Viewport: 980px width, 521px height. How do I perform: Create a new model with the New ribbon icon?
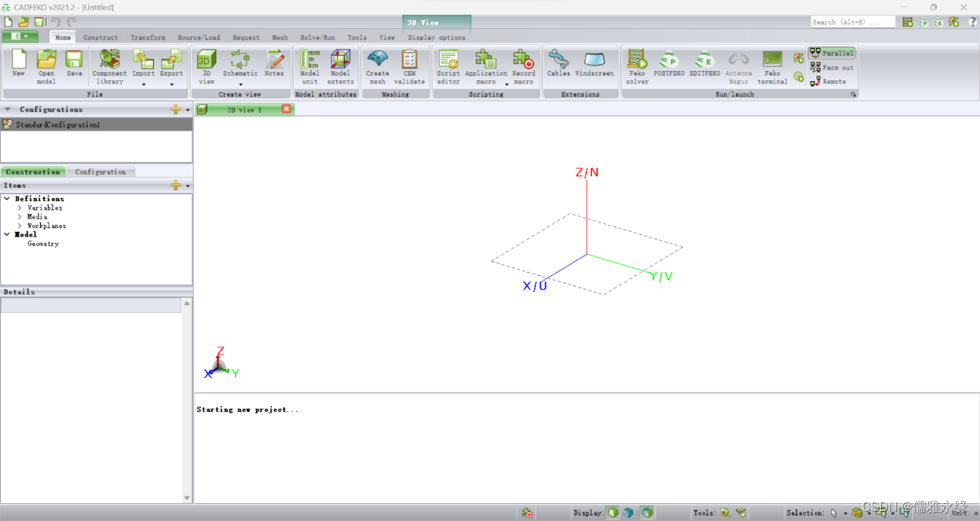19,64
